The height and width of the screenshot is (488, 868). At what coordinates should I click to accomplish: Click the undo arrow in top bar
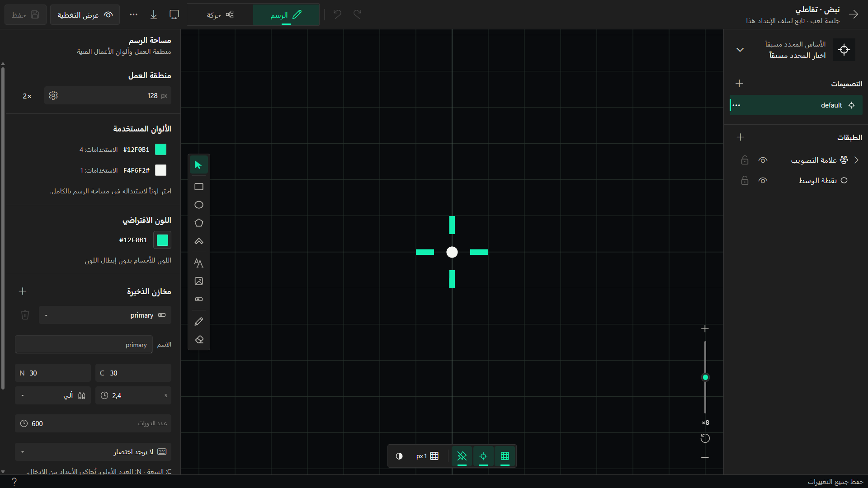point(337,14)
